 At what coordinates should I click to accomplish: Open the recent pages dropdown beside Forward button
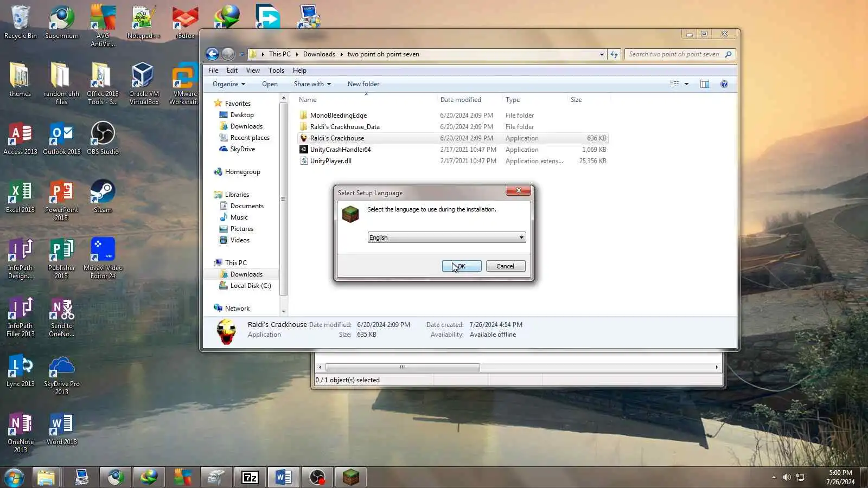(242, 54)
